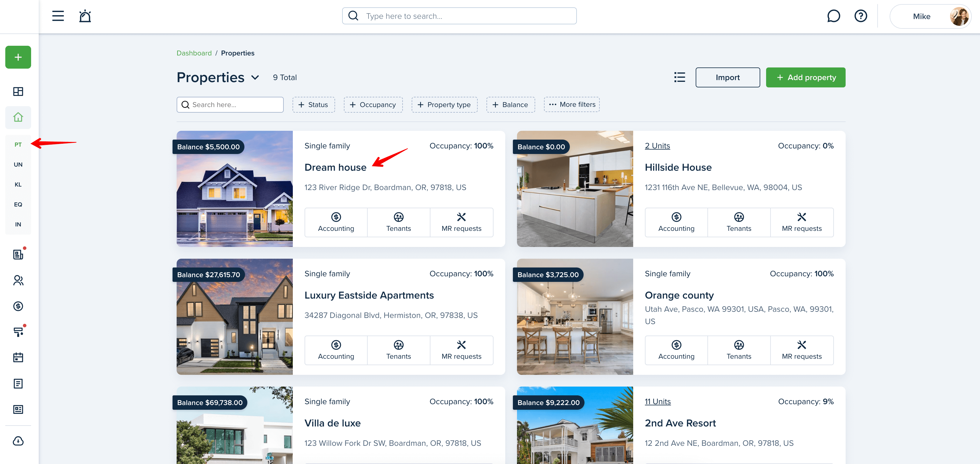Open the 2 Units link for Hillside House
The height and width of the screenshot is (464, 980).
657,146
